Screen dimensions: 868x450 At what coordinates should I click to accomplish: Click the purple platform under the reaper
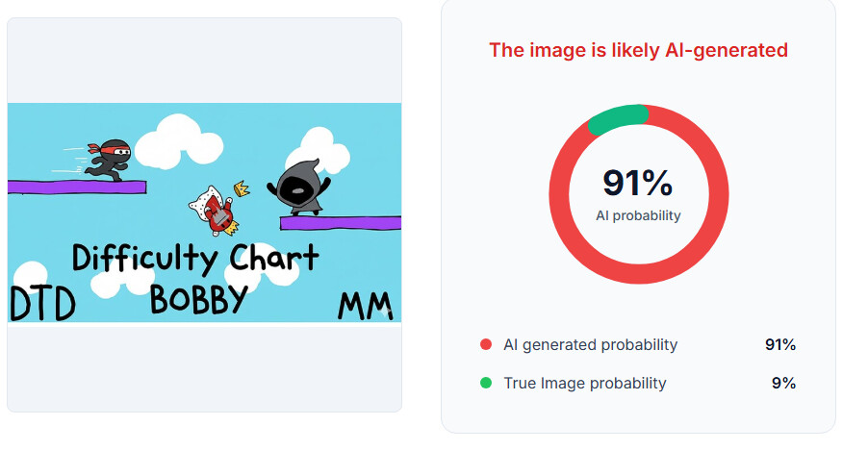click(x=340, y=223)
